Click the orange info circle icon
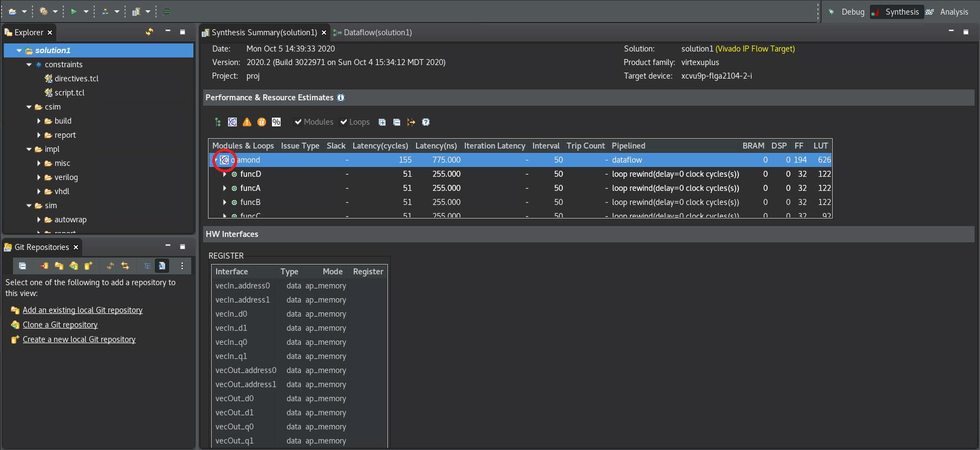 262,122
